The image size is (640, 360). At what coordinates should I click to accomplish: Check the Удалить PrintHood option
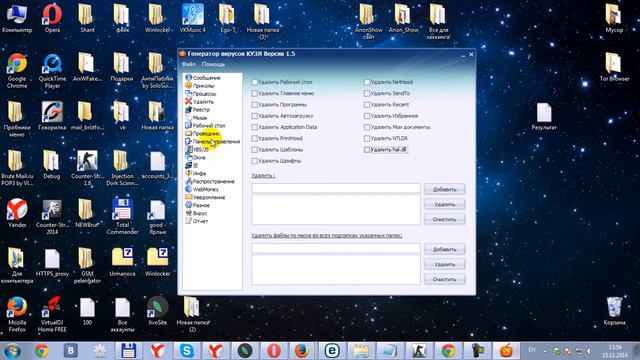coord(254,138)
